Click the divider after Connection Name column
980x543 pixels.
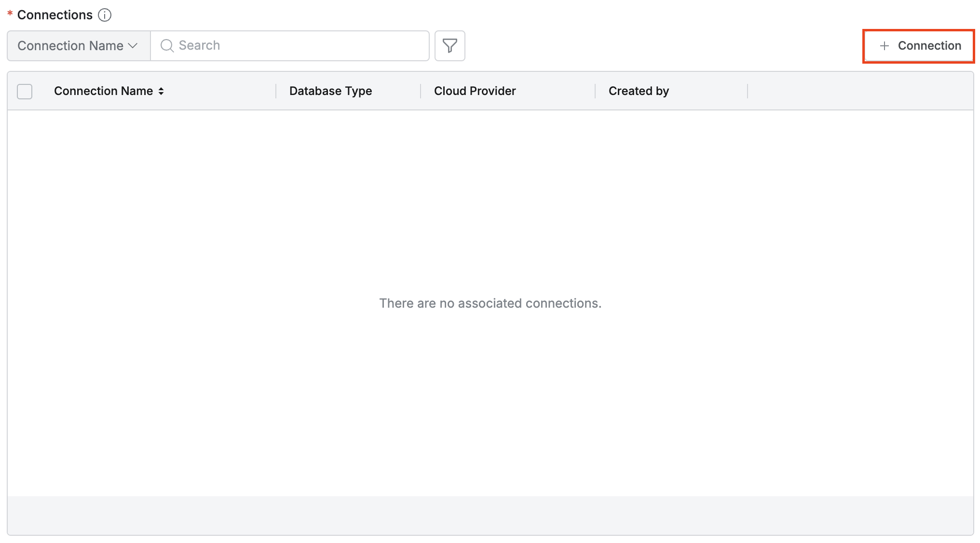[276, 91]
